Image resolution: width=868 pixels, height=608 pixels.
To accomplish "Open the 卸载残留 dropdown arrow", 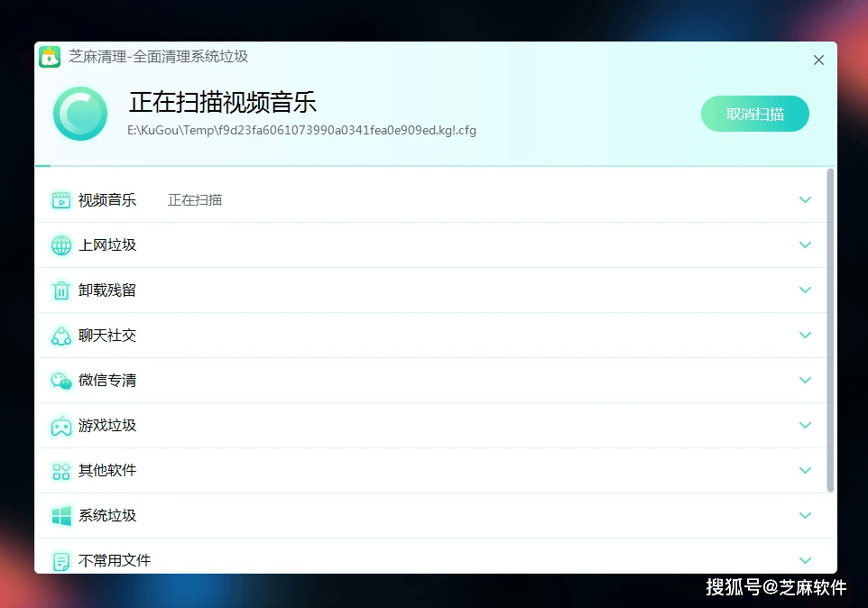I will pyautogui.click(x=805, y=290).
